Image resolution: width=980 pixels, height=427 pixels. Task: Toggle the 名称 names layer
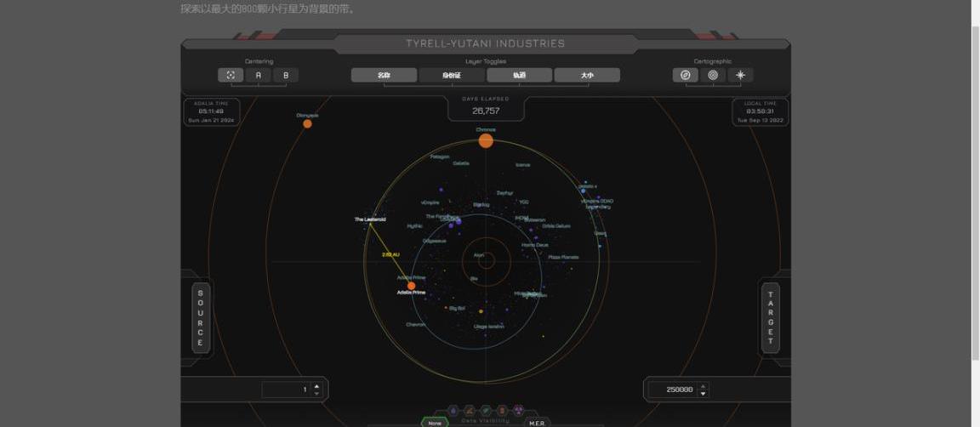coord(384,75)
